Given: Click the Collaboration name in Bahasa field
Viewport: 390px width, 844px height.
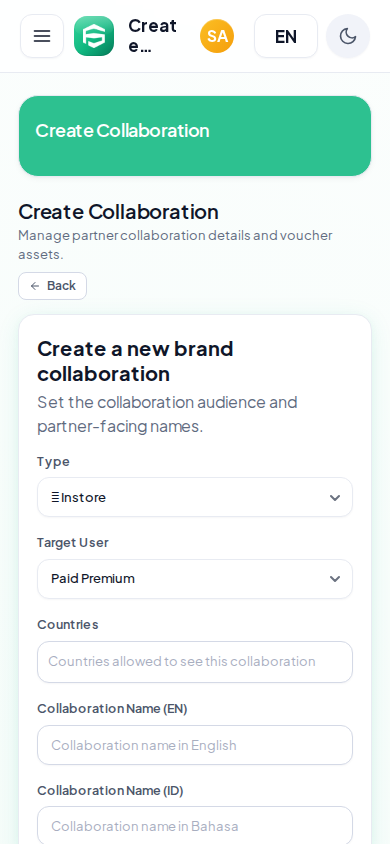Looking at the screenshot, I should (x=195, y=826).
